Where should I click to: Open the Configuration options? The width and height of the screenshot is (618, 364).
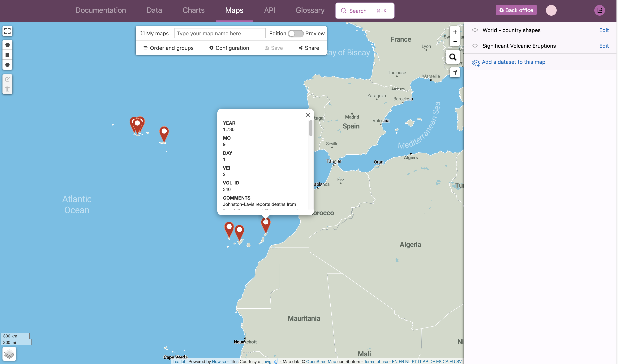[x=229, y=48]
